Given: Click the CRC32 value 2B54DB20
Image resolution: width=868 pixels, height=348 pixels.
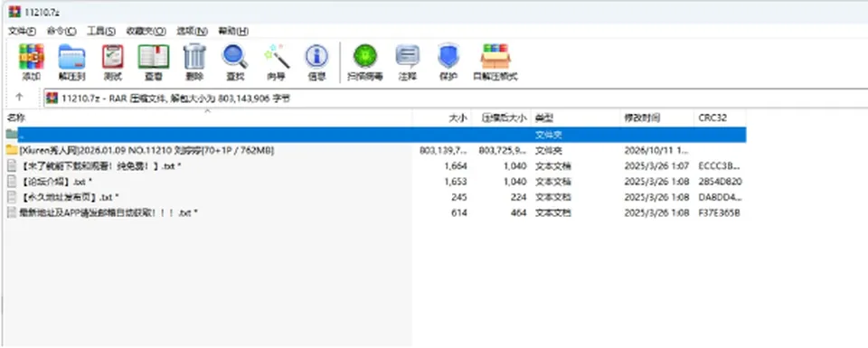Looking at the screenshot, I should (721, 182).
